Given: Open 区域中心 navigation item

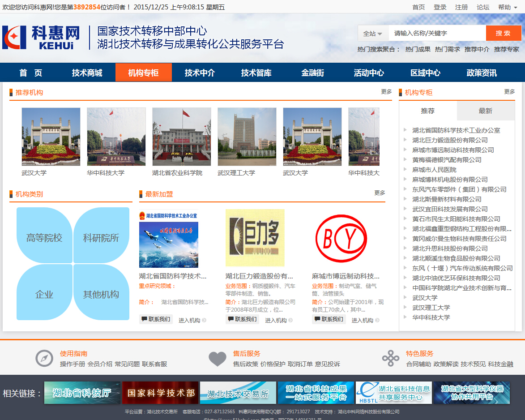Looking at the screenshot, I should pyautogui.click(x=426, y=73).
